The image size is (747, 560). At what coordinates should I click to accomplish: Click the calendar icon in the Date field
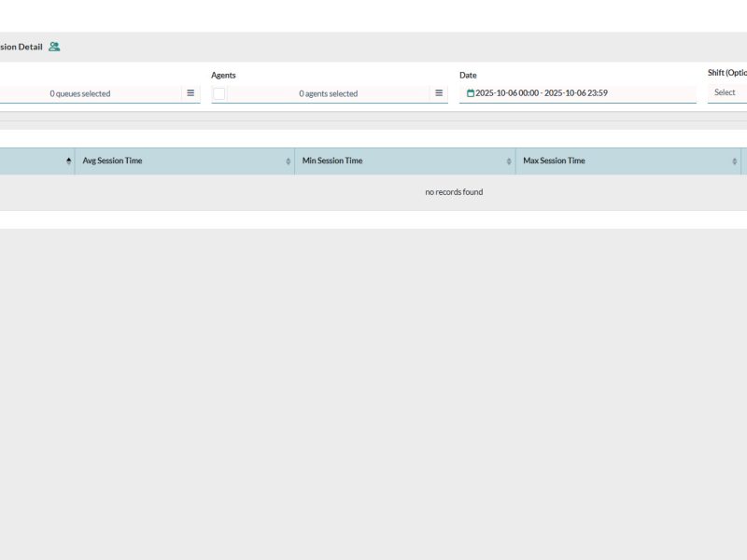pyautogui.click(x=471, y=91)
